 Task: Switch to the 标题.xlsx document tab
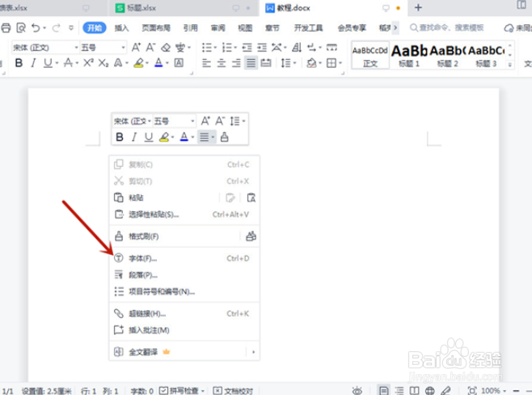click(185, 8)
